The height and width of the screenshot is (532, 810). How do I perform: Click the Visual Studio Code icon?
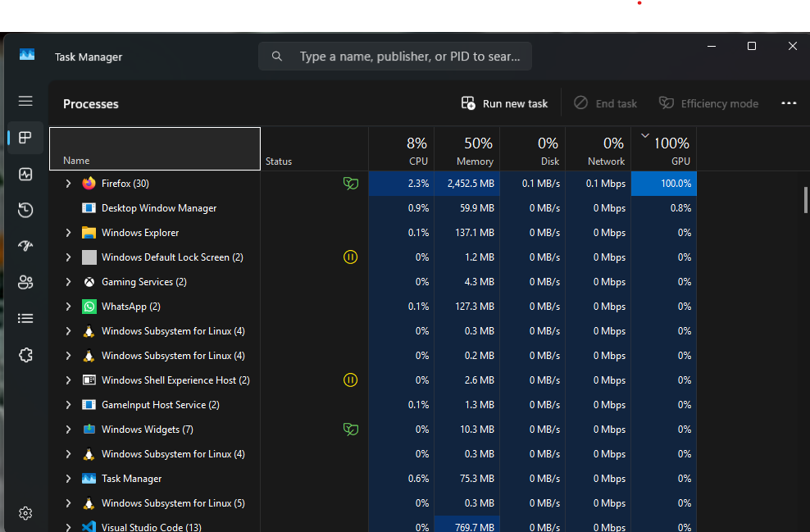click(x=89, y=526)
